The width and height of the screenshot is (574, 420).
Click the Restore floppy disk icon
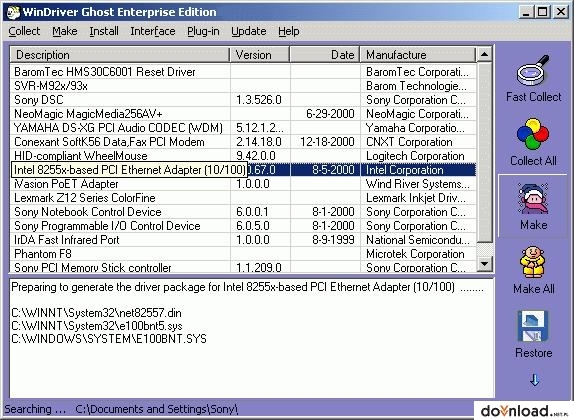coord(533,326)
